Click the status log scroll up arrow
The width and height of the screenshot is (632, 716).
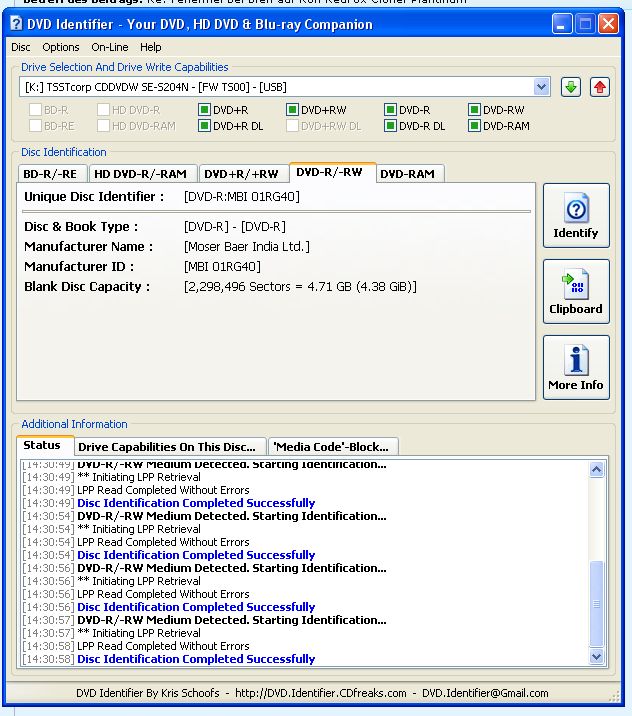[596, 469]
